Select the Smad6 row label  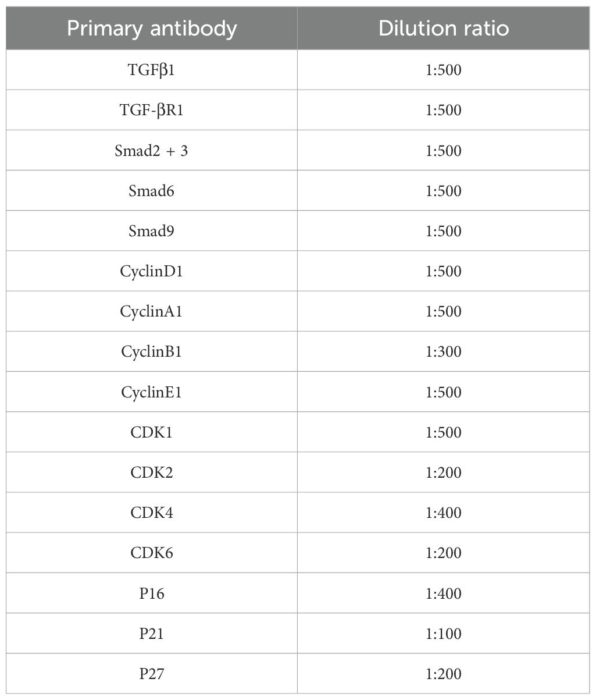[152, 191]
